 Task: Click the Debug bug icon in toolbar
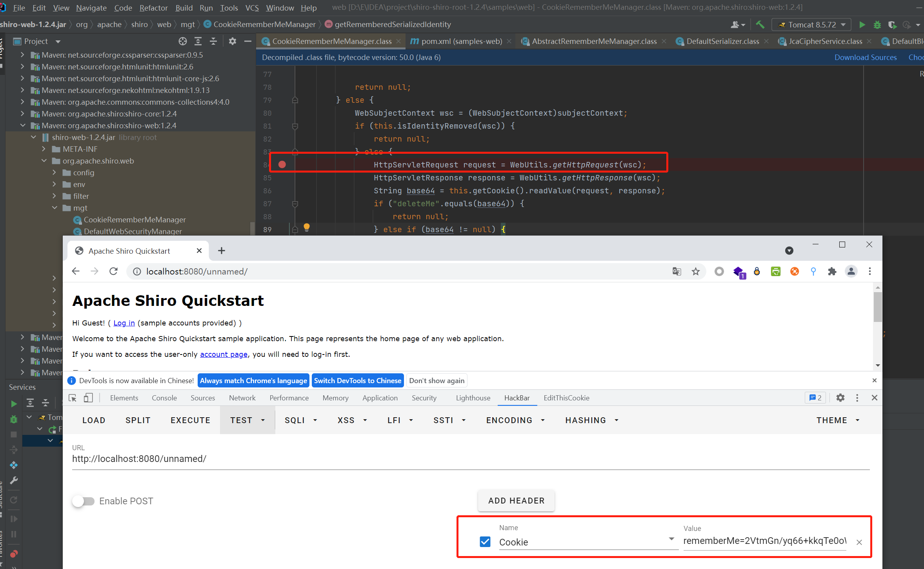tap(877, 25)
